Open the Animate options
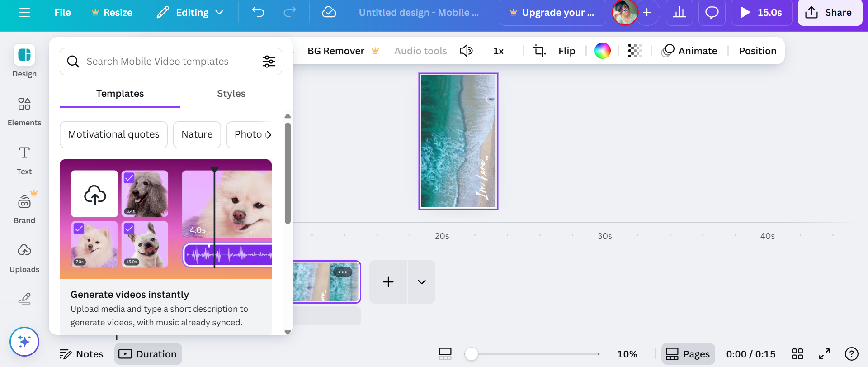This screenshot has height=367, width=868. click(689, 51)
